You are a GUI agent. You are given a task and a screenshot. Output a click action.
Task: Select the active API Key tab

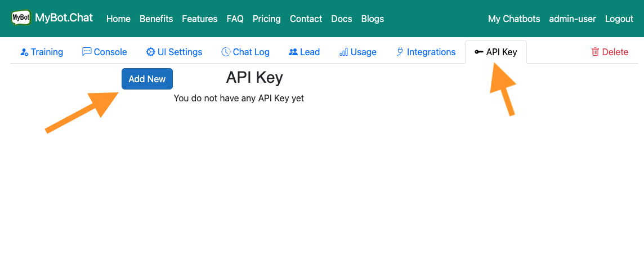click(496, 52)
